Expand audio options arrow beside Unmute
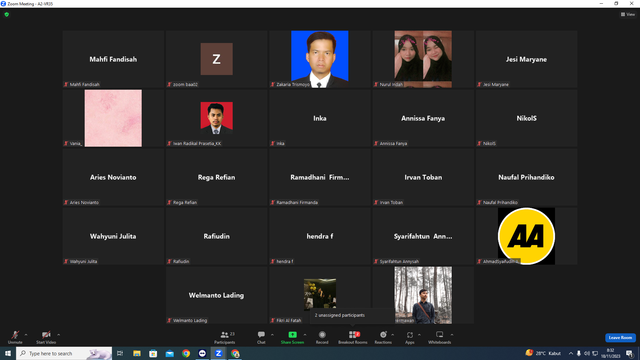 pos(26,335)
